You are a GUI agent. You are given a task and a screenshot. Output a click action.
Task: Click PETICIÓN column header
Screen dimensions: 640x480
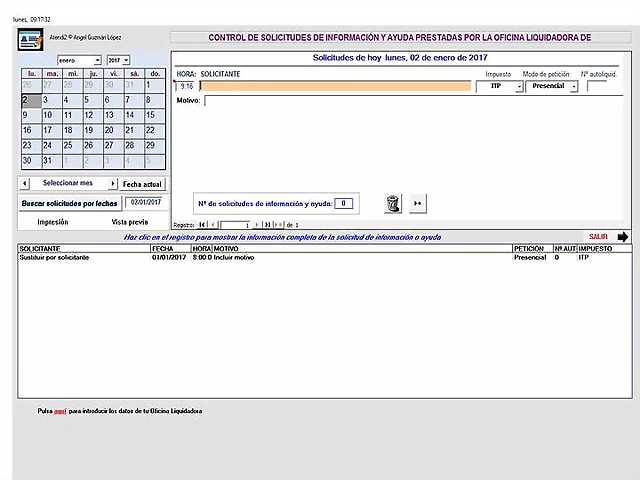[533, 249]
